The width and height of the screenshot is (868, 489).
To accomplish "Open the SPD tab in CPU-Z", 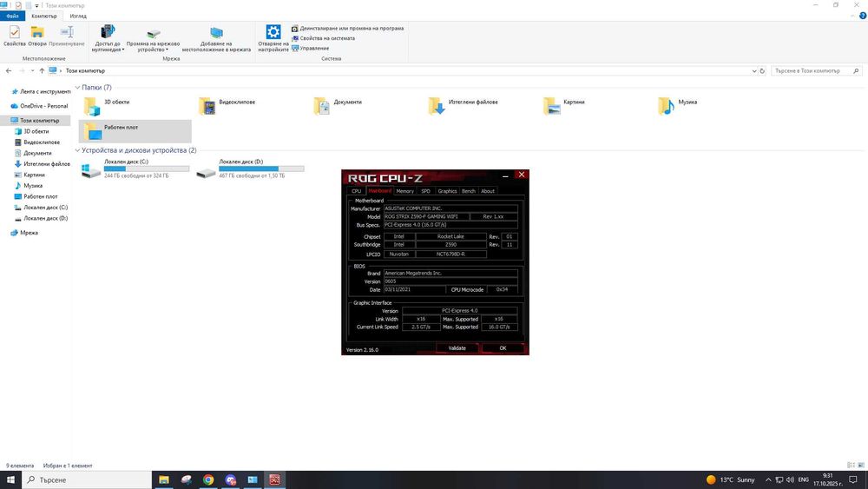I will (425, 191).
